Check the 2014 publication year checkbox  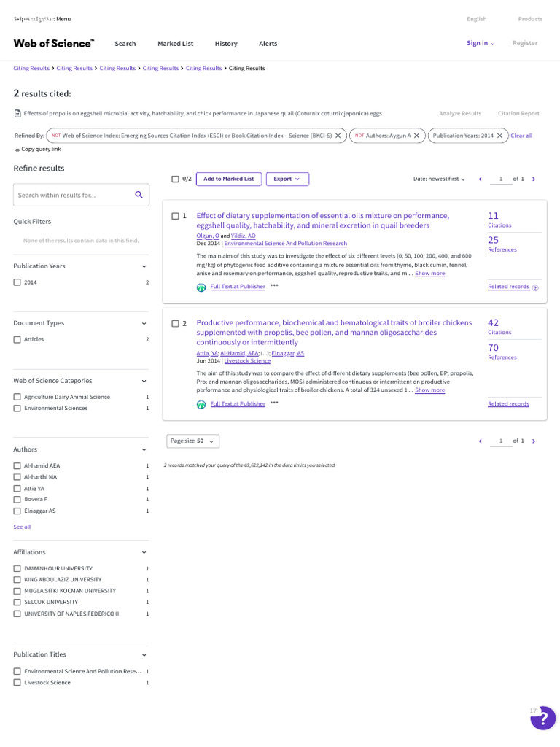tap(17, 282)
